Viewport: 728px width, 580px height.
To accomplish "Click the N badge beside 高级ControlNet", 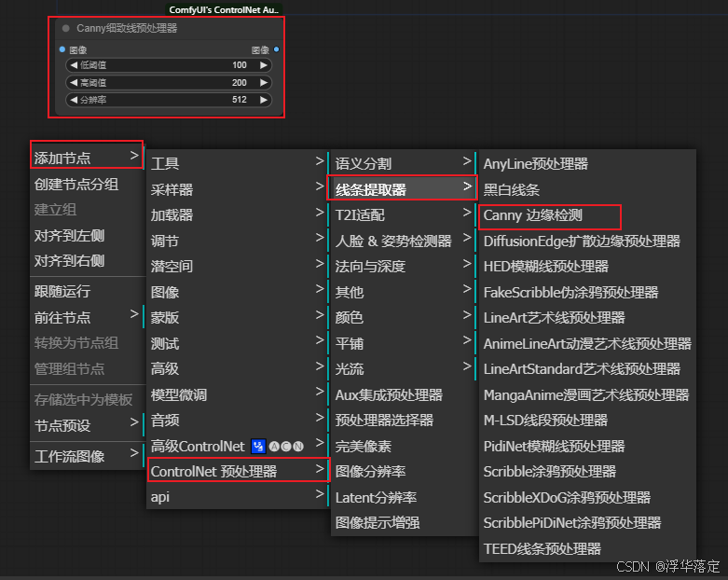I will 298,447.
